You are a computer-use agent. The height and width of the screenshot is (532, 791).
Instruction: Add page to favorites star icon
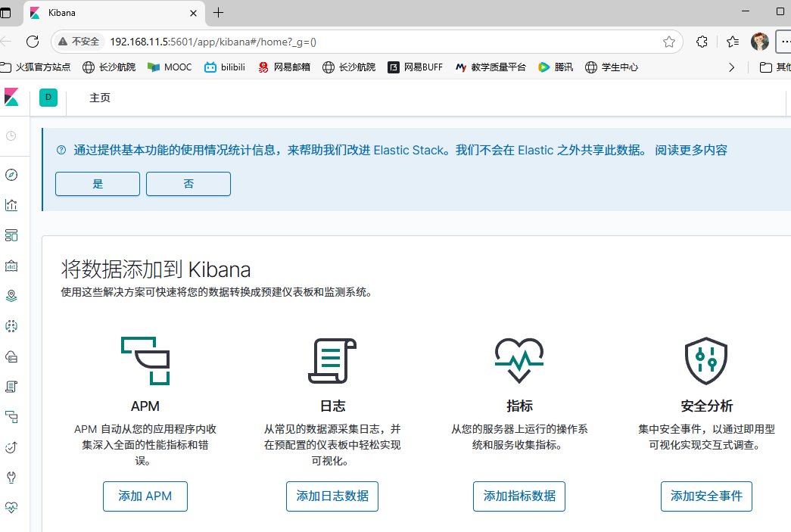(x=669, y=42)
